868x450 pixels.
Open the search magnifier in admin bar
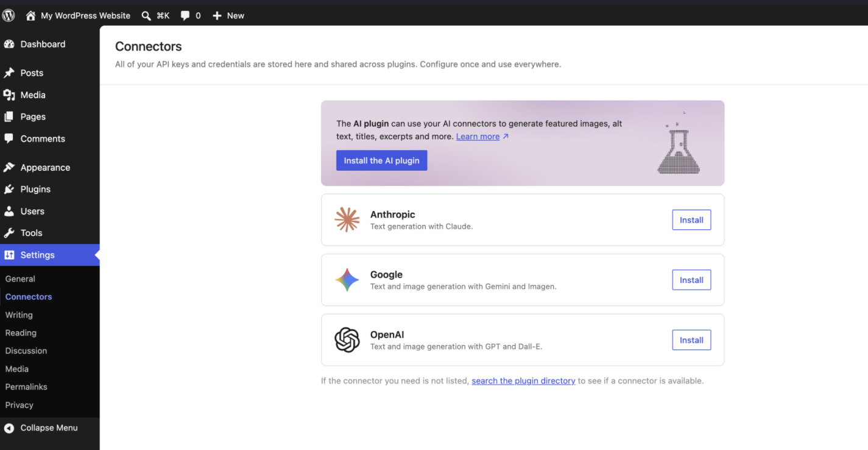pyautogui.click(x=146, y=16)
